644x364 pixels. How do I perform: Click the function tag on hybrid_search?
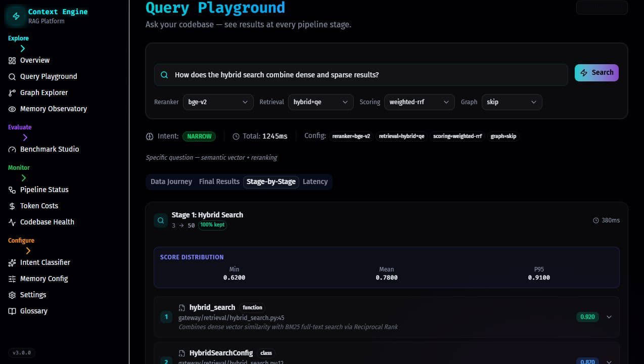[x=252, y=307]
